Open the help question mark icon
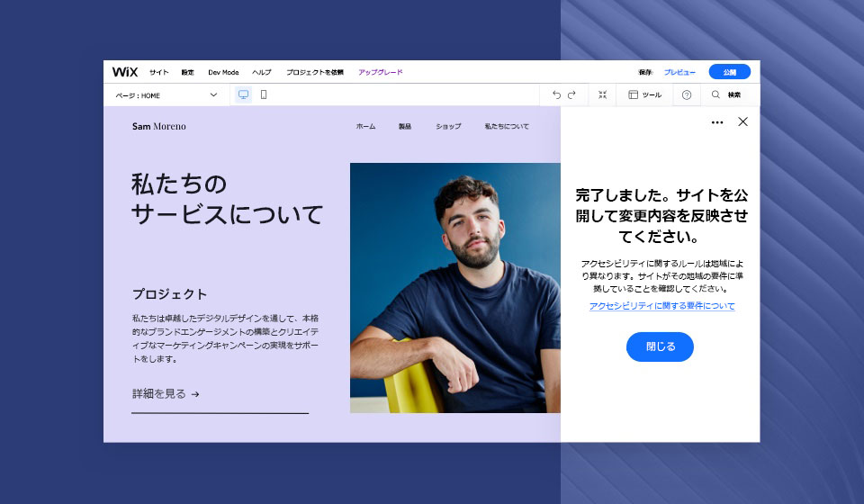Viewport: 864px width, 504px height. 687,94
